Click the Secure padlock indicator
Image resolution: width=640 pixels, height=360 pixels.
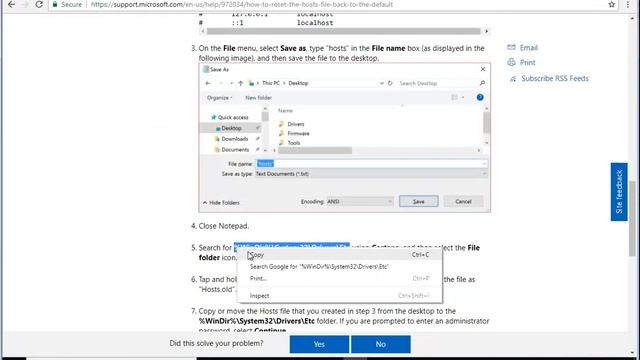point(67,4)
